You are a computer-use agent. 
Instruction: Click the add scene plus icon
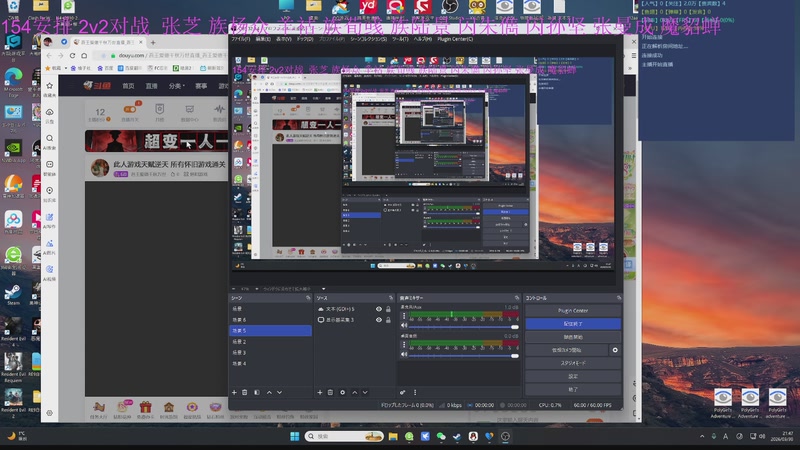click(234, 392)
